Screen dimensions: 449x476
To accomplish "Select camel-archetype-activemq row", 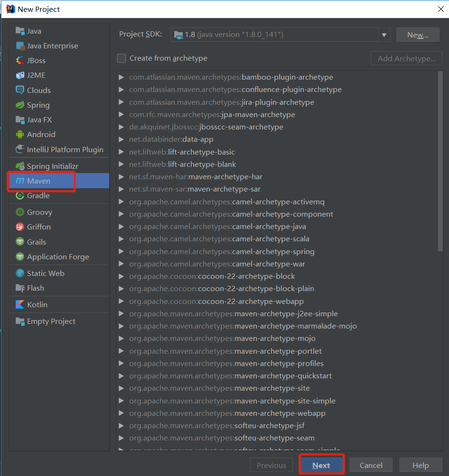I will point(277,201).
